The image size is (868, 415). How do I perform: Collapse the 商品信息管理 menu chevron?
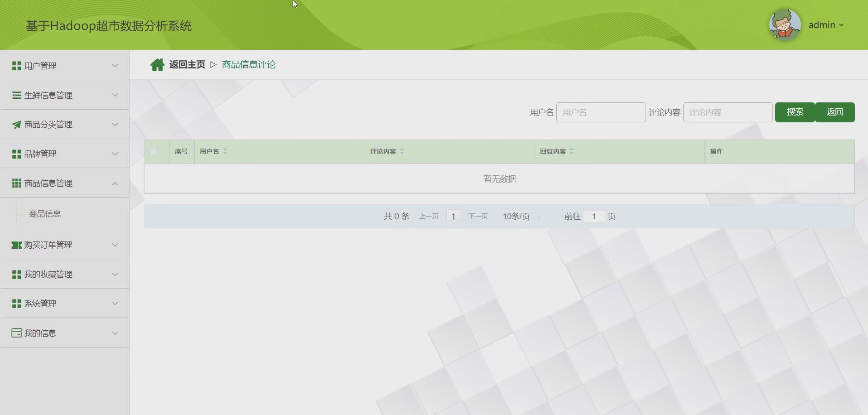(x=115, y=183)
